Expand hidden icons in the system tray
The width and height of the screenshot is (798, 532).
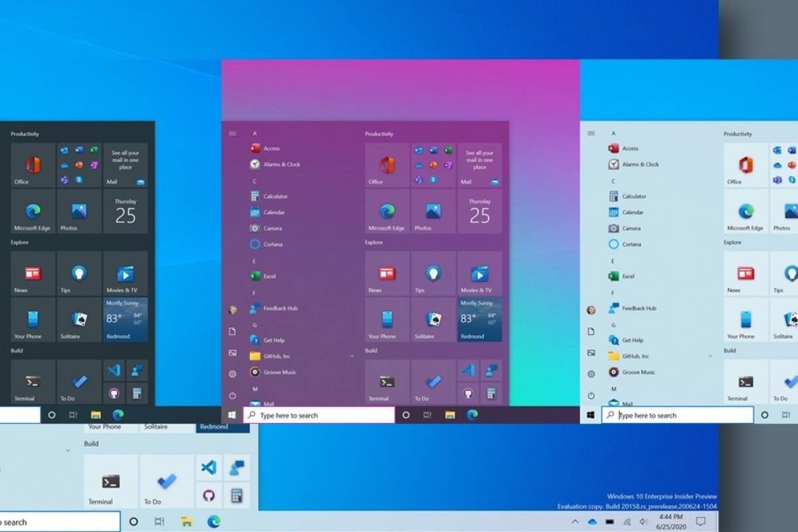point(575,521)
